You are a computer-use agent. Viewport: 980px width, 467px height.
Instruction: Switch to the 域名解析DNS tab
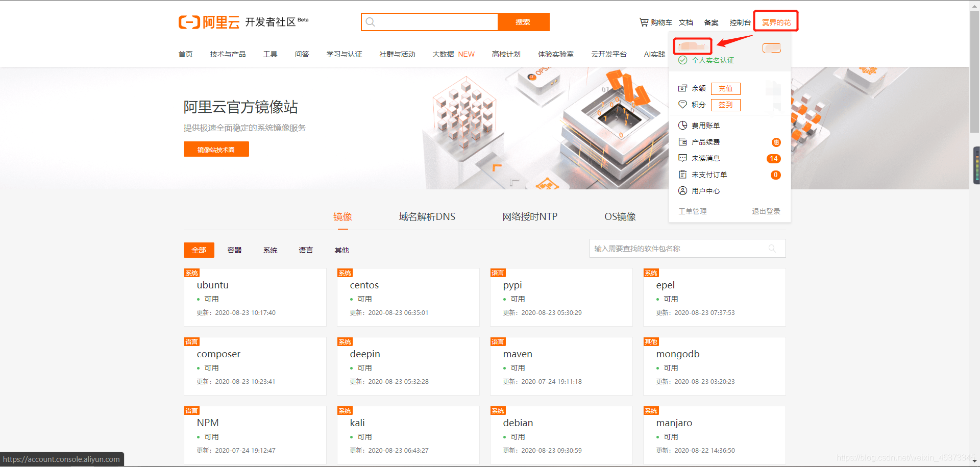pos(427,217)
